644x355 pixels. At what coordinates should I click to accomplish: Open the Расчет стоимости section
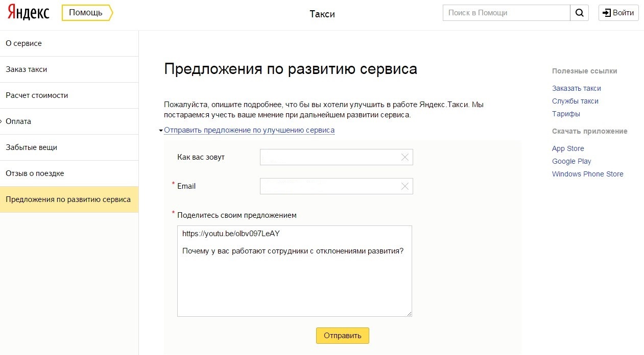tap(69, 95)
